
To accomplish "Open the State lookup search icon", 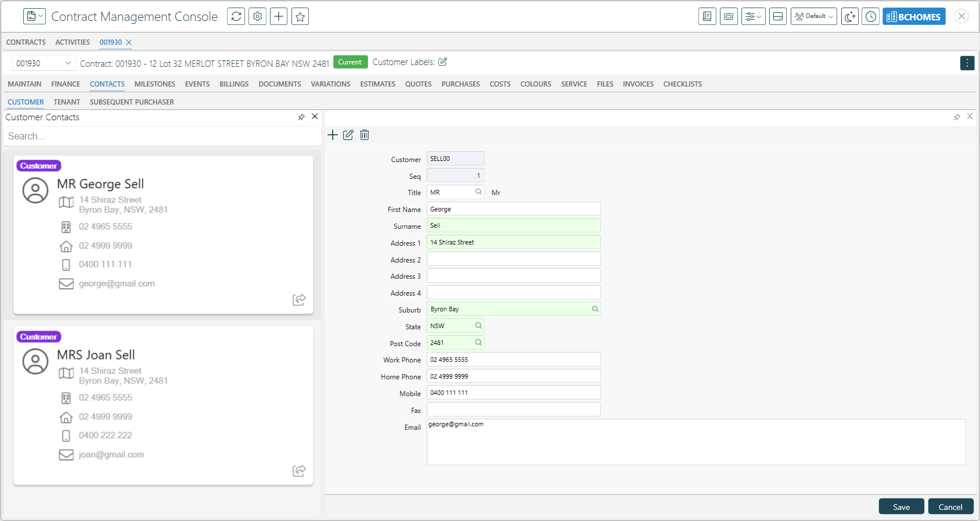I will (478, 326).
